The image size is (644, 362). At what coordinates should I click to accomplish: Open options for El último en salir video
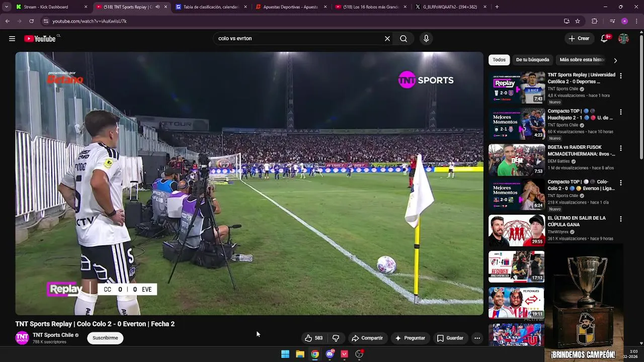(x=620, y=219)
